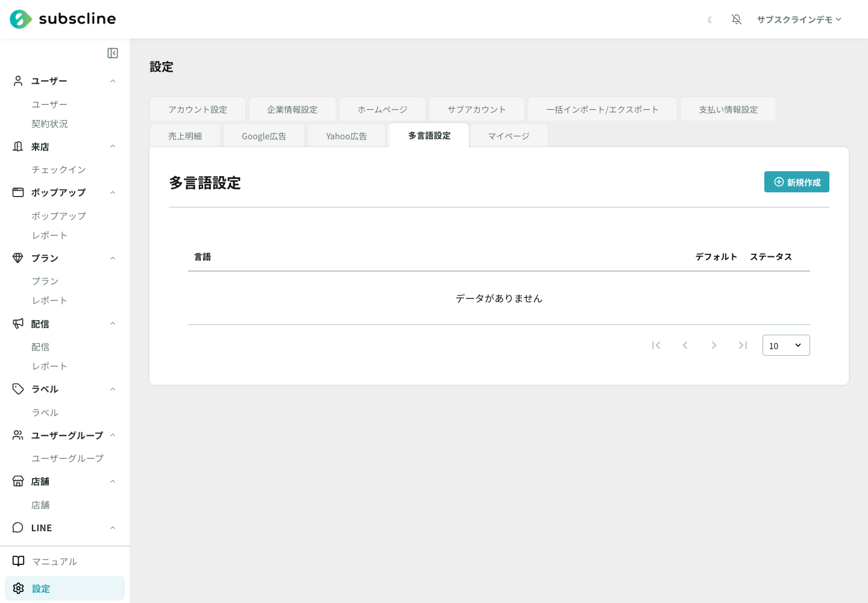Viewport: 868px width, 603px height.
Task: Go to first page icon
Action: pyautogui.click(x=656, y=346)
